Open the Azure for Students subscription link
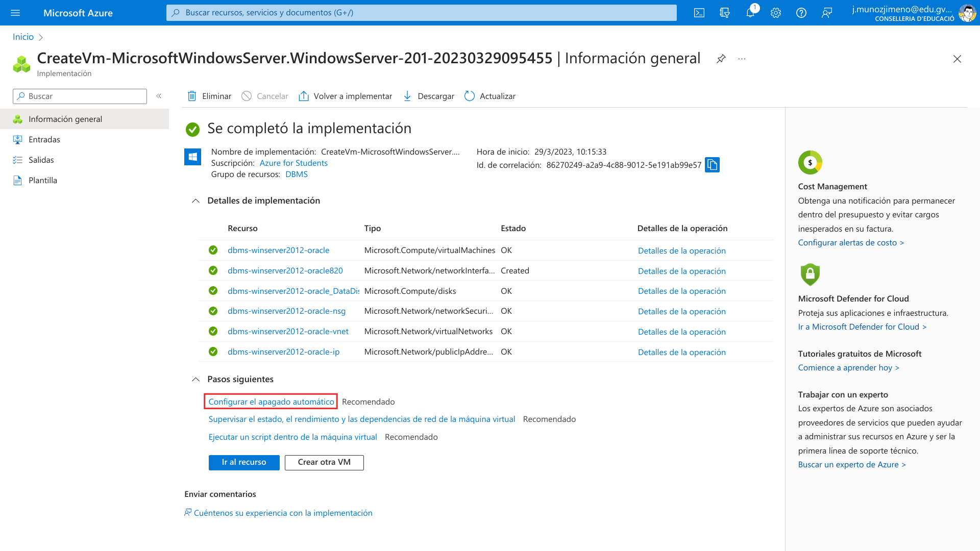Screen dimensions: 980x551 (293, 163)
